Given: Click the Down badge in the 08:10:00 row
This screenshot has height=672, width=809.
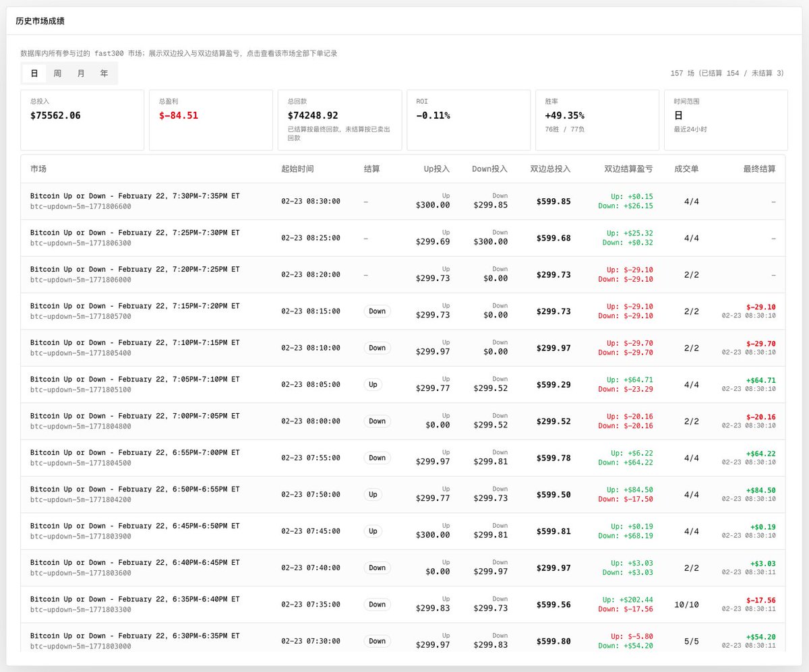Looking at the screenshot, I should tap(377, 348).
